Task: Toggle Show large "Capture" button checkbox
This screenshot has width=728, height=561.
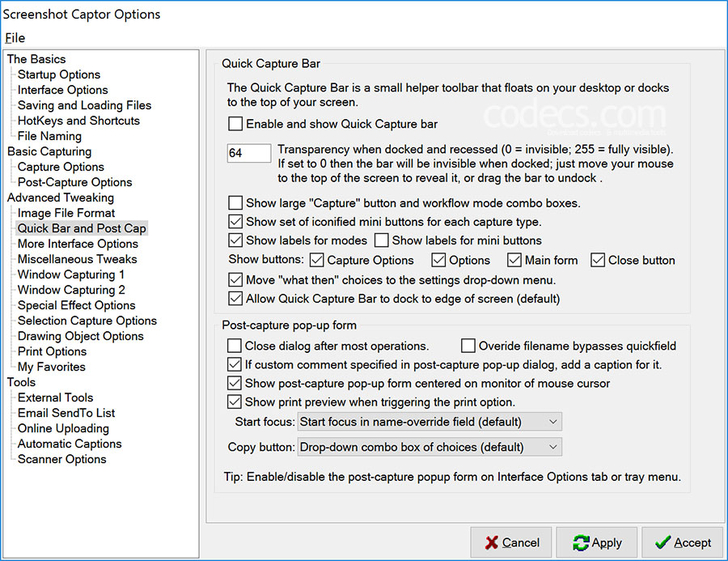Action: pos(235,202)
